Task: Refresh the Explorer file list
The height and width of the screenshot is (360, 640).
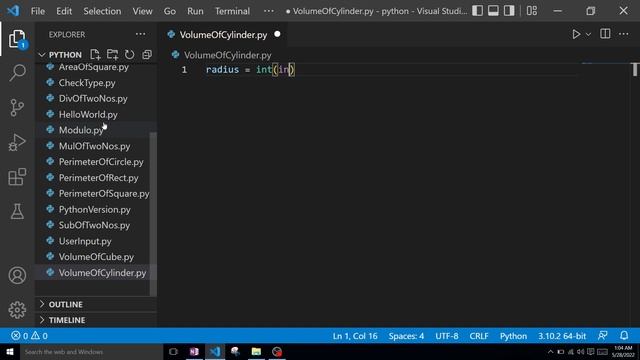Action: pos(129,54)
